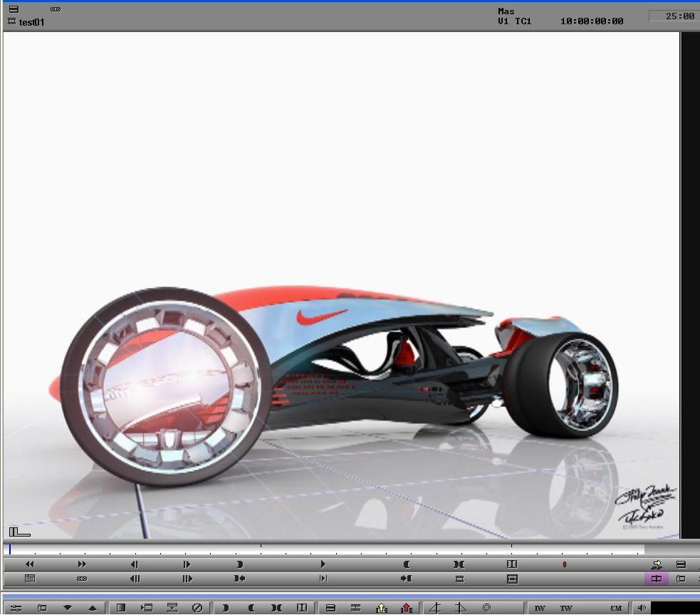Click the add-edit bars icon in the timeline toolbar
Viewport: 700px width, 615px height.
[172, 608]
